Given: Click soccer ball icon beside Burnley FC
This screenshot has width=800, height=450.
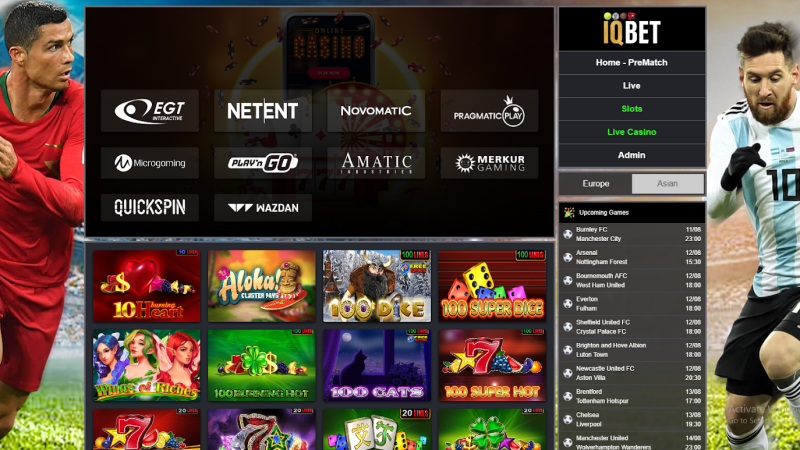Looking at the screenshot, I should tap(567, 234).
